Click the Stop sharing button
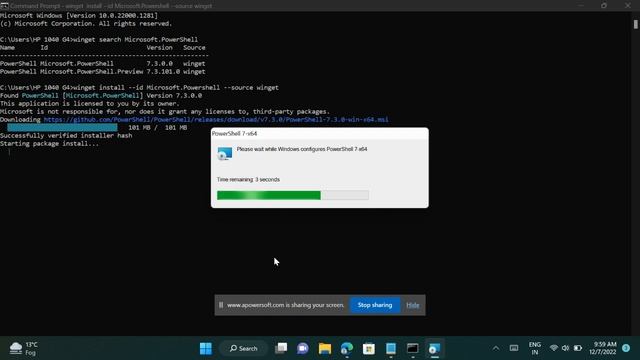Image resolution: width=640 pixels, height=360 pixels. [x=375, y=305]
